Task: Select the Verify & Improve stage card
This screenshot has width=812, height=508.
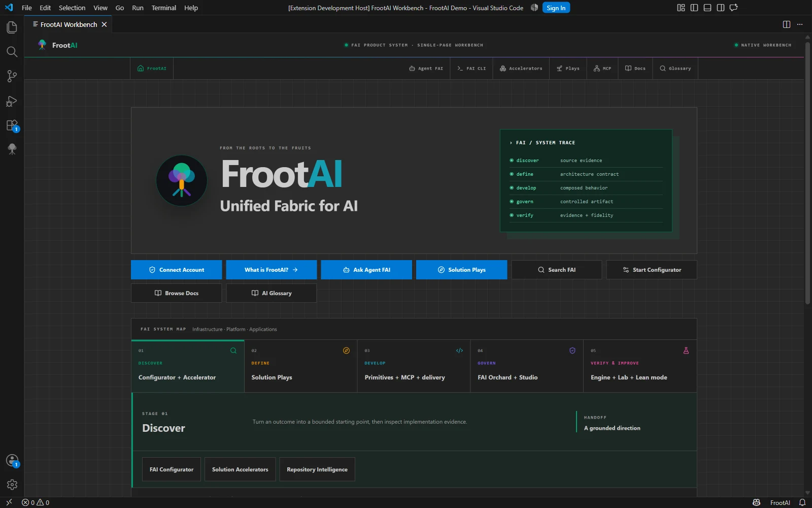Action: (x=640, y=366)
